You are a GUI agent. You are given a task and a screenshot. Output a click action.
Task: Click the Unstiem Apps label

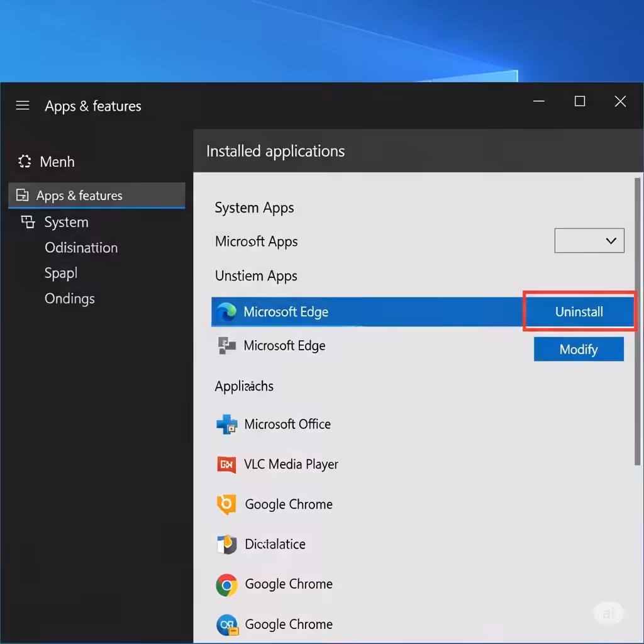tap(257, 276)
